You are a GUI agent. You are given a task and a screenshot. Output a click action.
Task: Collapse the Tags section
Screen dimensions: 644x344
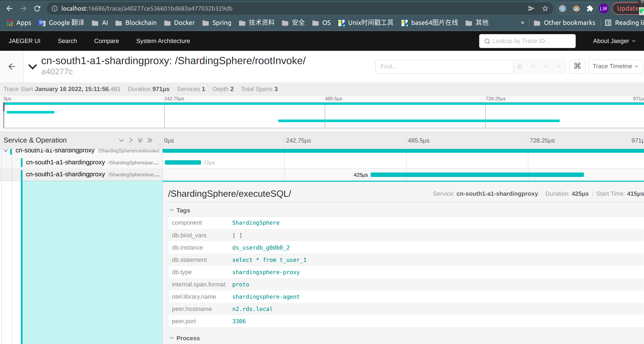coord(180,210)
